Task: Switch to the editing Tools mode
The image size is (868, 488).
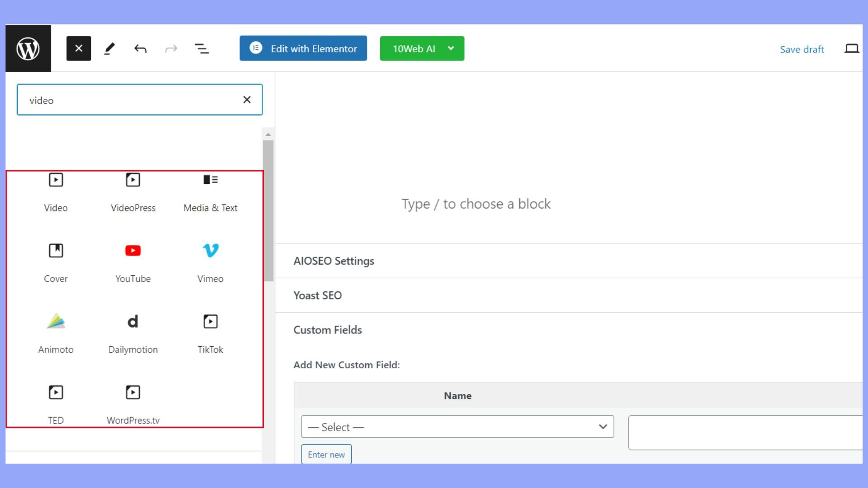Action: point(109,48)
